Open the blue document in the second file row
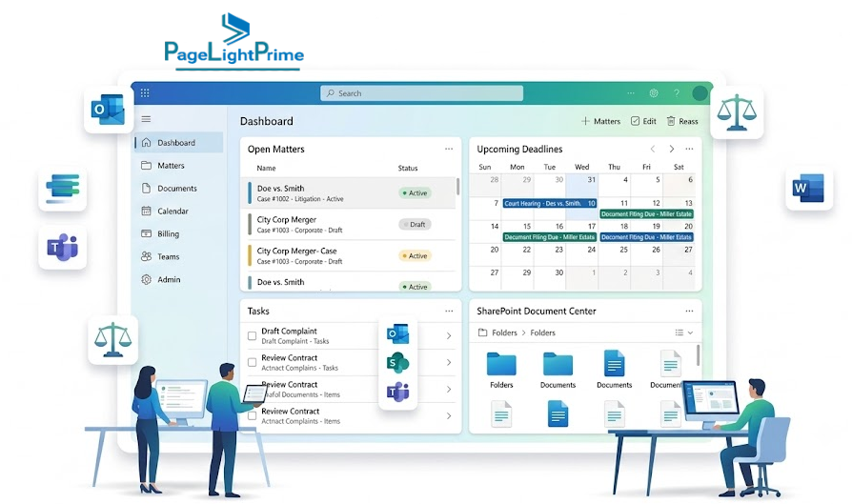852x504 pixels. point(558,413)
